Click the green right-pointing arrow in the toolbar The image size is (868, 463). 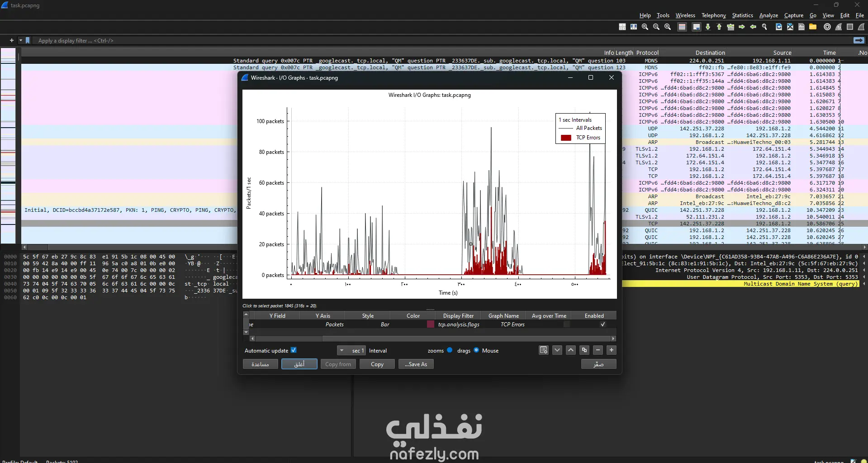coord(742,27)
